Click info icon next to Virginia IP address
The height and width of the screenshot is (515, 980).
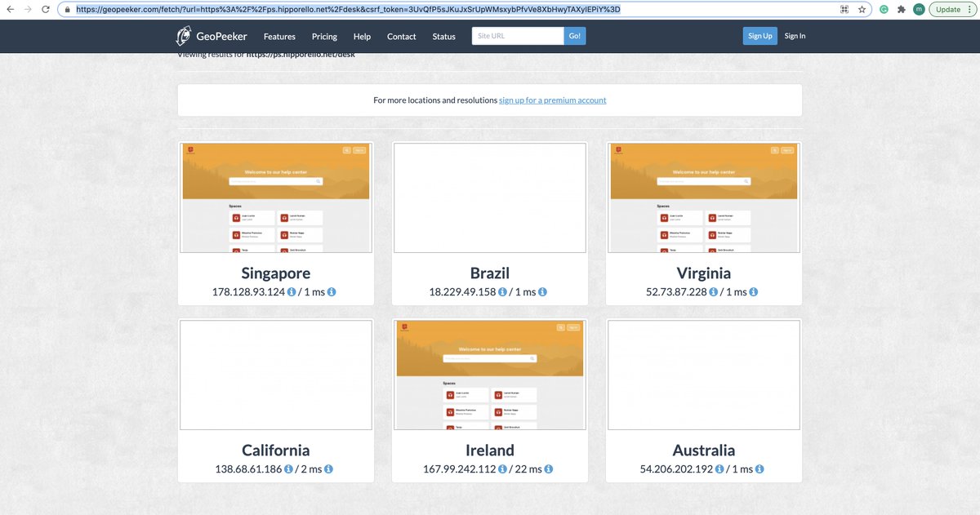click(x=713, y=291)
